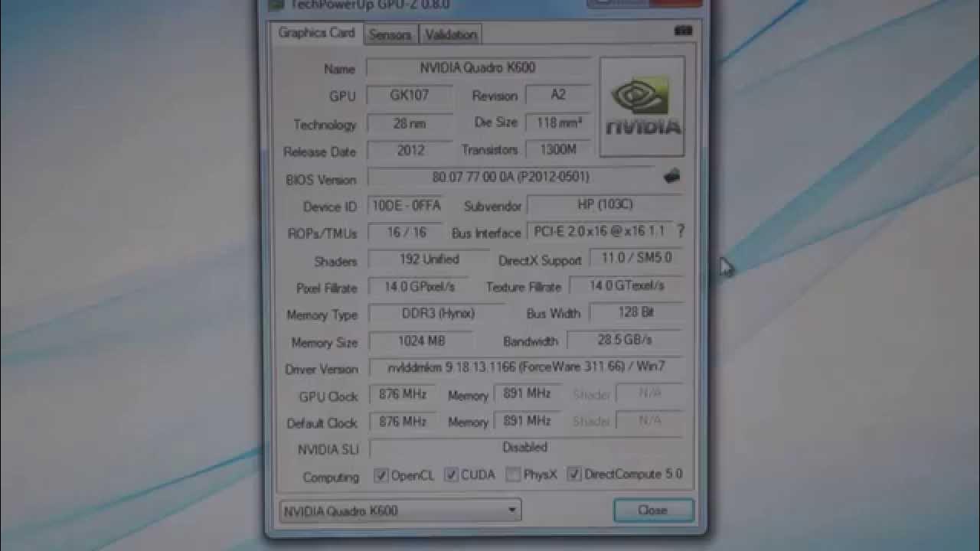Viewport: 980px width, 551px height.
Task: Click the Close button
Action: pos(653,510)
